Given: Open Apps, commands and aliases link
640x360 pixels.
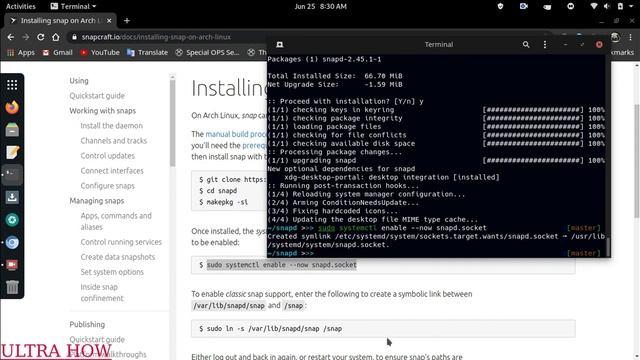Looking at the screenshot, I should [x=116, y=221].
